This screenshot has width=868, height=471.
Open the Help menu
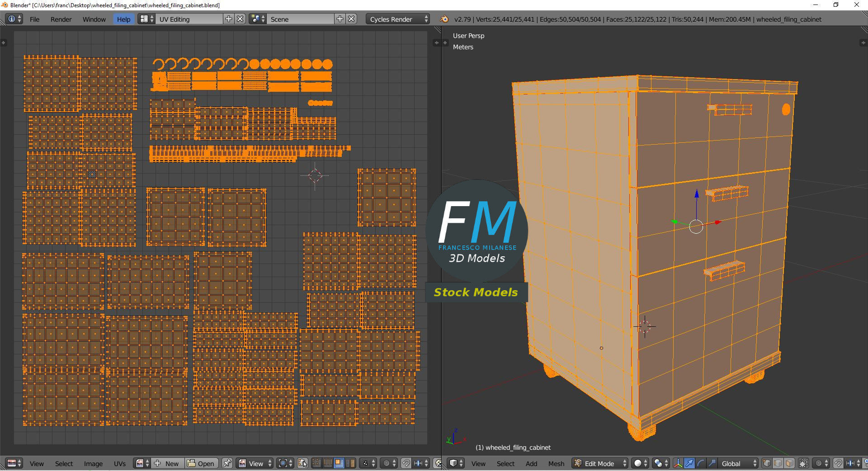tap(123, 19)
